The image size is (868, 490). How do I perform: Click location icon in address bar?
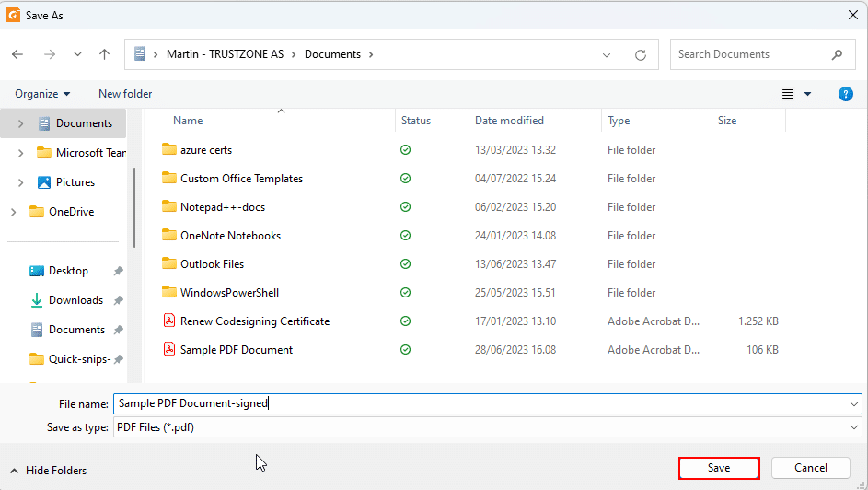pyautogui.click(x=140, y=53)
